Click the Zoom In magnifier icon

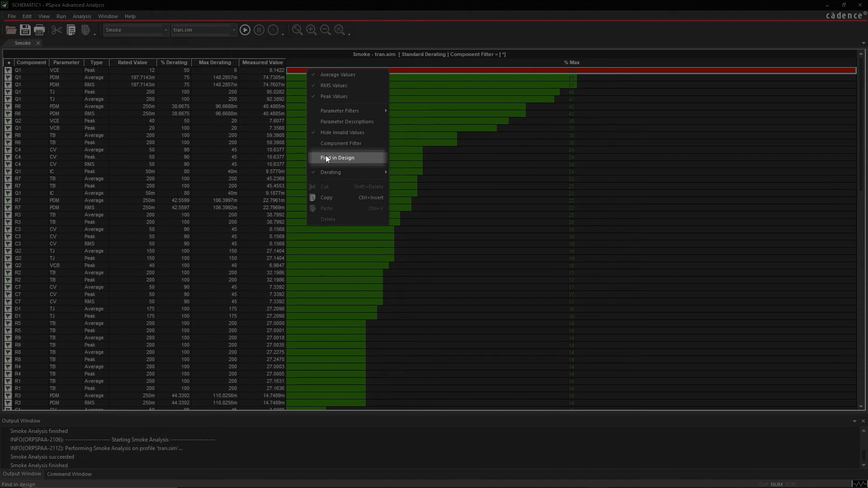[x=311, y=30]
